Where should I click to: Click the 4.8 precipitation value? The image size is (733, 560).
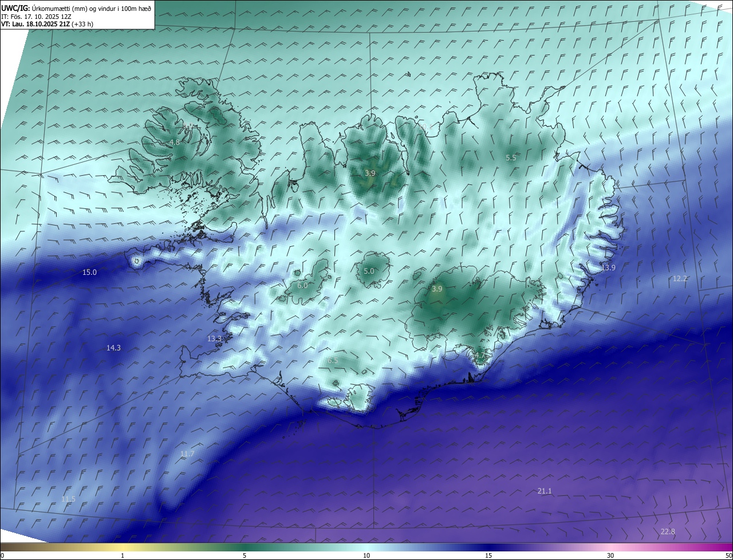click(175, 142)
